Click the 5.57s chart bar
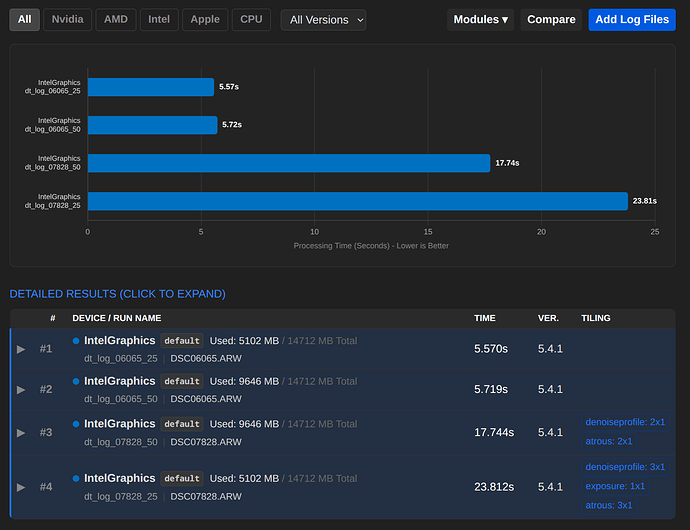The height and width of the screenshot is (530, 690). click(x=151, y=87)
